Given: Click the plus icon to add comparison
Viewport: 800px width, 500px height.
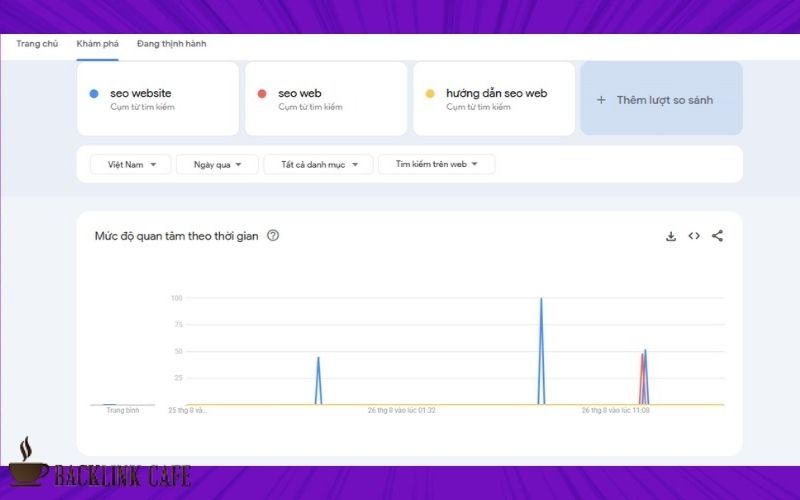Looking at the screenshot, I should tap(601, 100).
